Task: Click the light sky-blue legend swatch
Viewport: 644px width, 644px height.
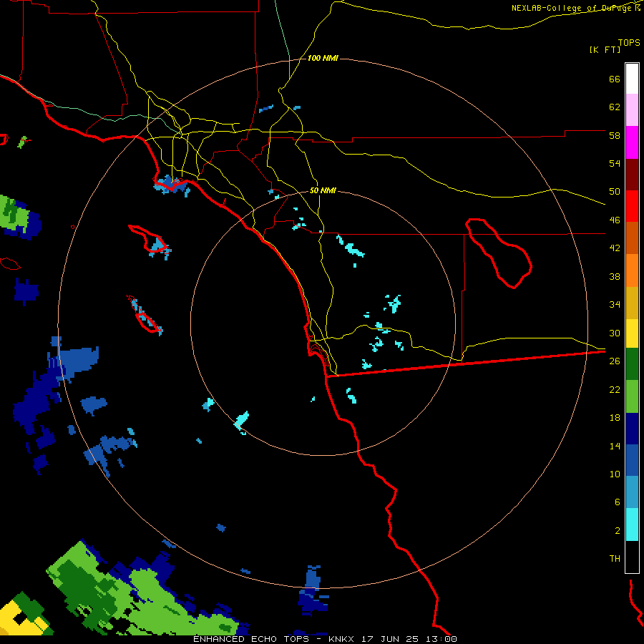Action: 632,492
